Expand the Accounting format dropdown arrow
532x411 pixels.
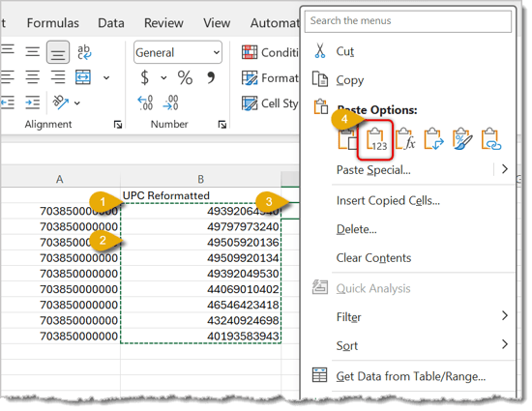163,77
